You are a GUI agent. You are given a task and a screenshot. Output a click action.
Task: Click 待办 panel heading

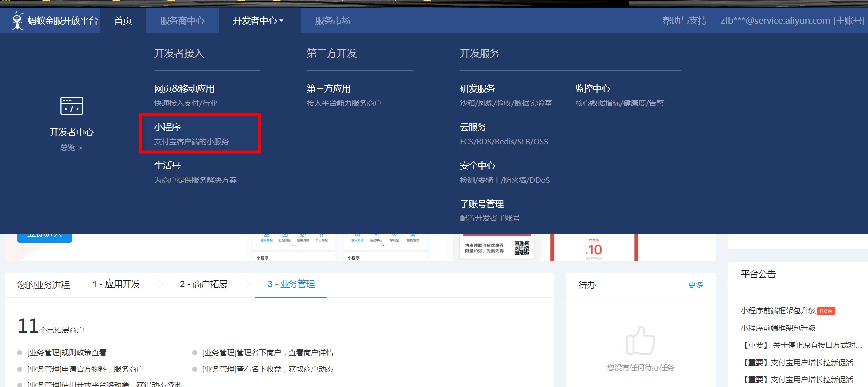pos(587,285)
